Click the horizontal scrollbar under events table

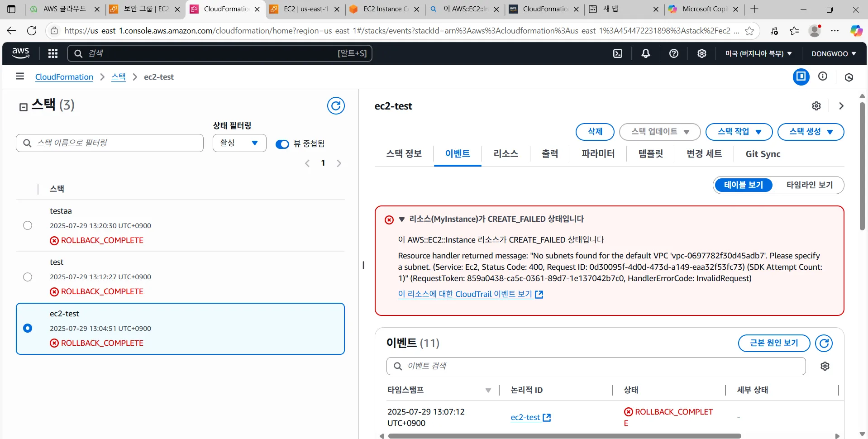coord(564,436)
